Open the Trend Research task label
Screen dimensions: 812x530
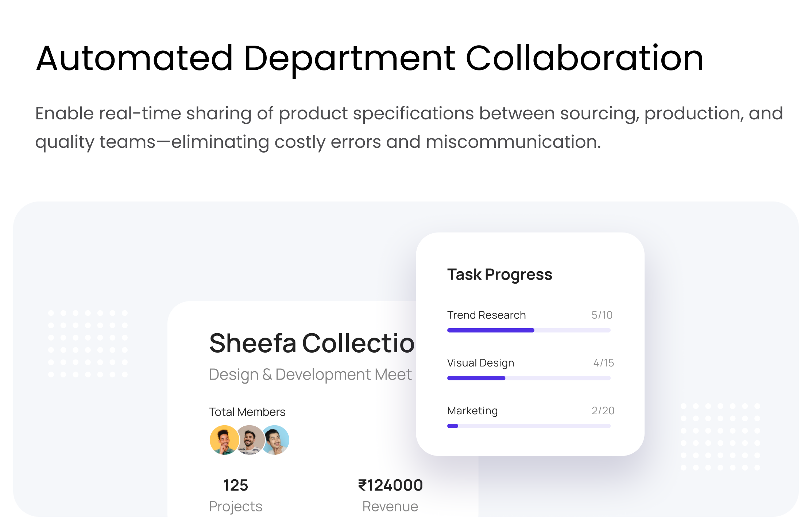486,315
